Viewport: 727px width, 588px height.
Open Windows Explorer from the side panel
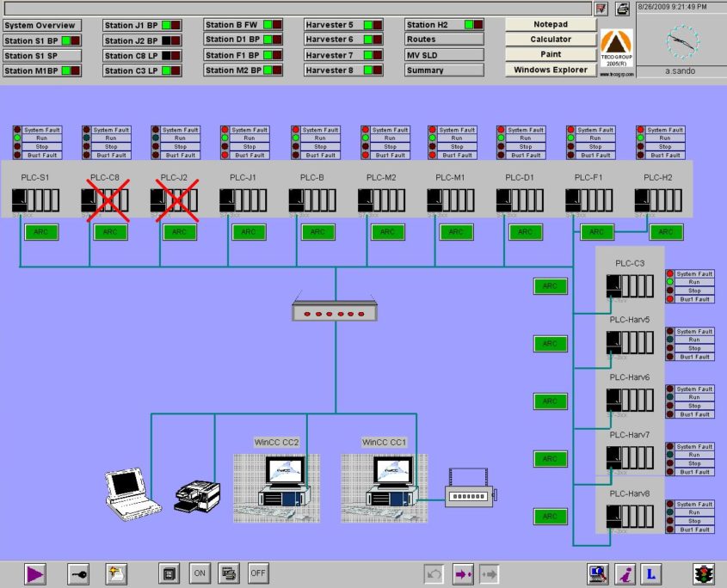[549, 70]
